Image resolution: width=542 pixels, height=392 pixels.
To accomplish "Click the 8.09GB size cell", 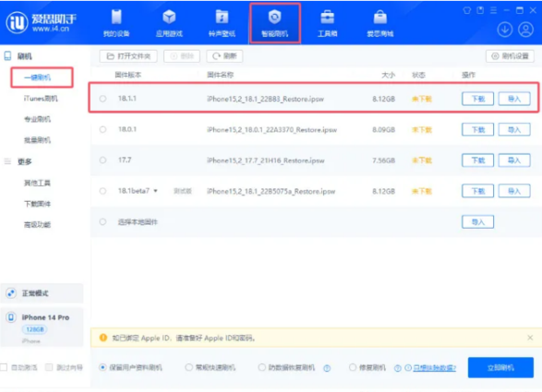I will (384, 130).
